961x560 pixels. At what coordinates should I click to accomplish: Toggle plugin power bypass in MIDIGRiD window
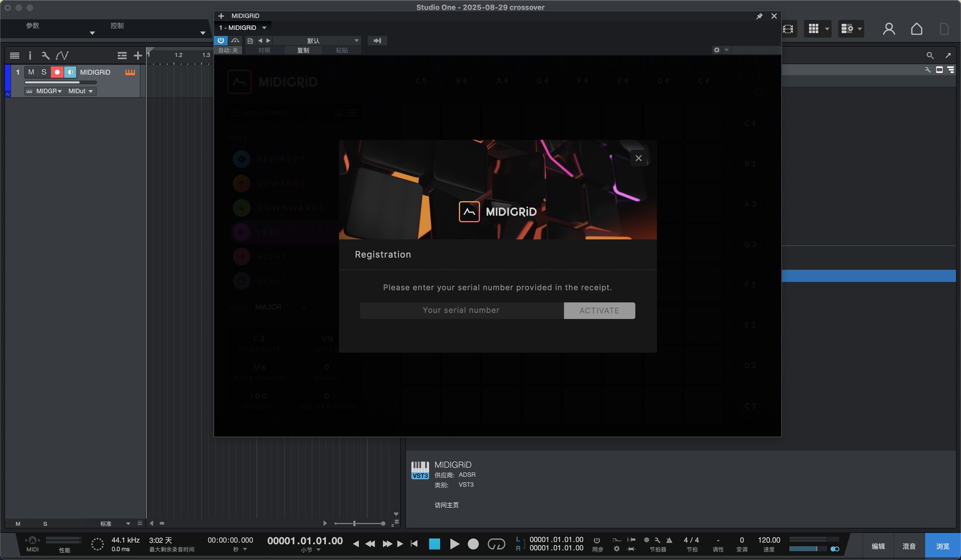pos(221,41)
